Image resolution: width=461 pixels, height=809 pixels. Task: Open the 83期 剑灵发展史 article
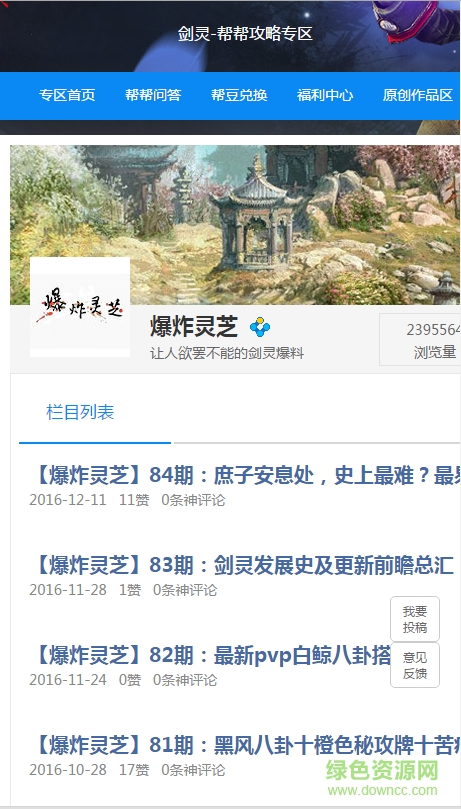click(x=243, y=565)
